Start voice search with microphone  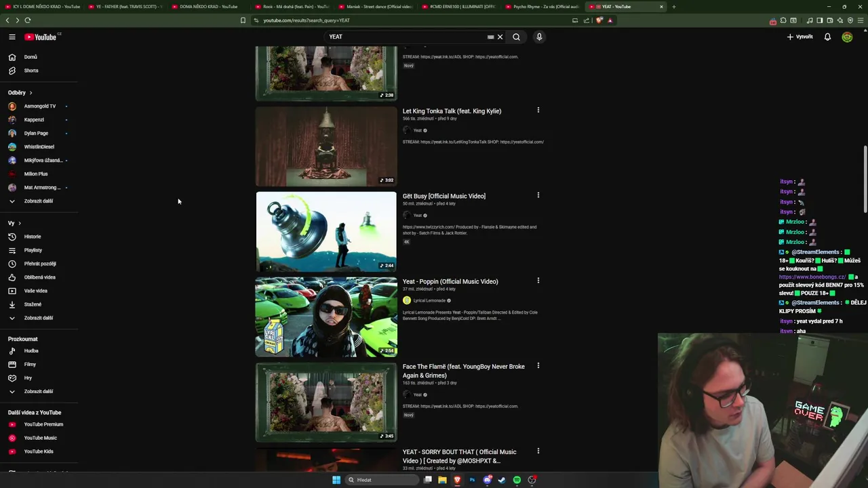[539, 37]
